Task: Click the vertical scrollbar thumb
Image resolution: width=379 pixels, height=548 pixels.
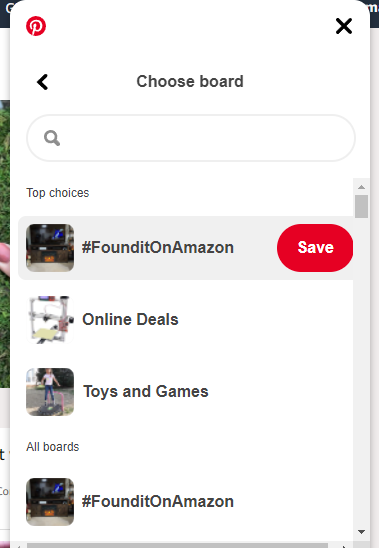Action: coord(362,207)
